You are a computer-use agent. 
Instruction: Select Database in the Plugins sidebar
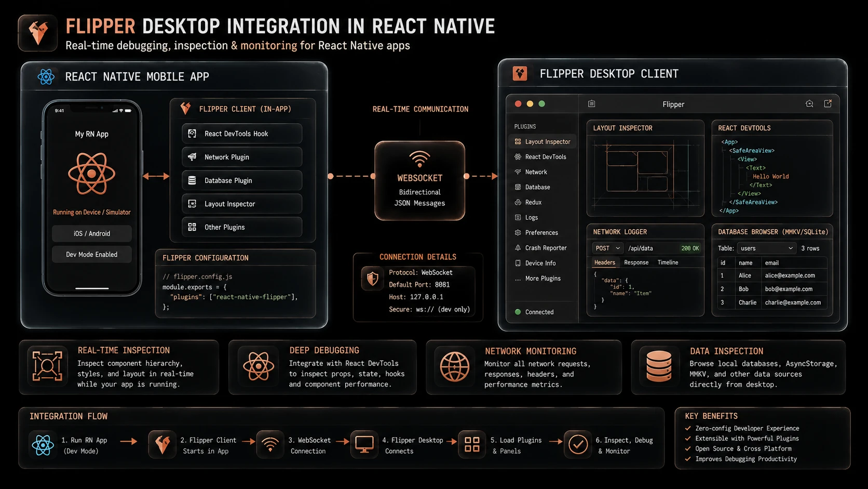[x=543, y=187]
